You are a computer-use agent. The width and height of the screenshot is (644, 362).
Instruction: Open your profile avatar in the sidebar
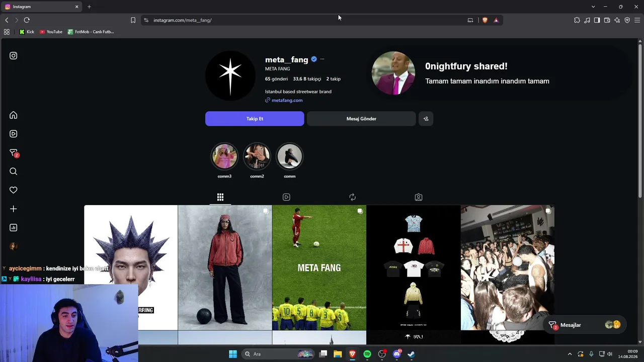(x=14, y=246)
